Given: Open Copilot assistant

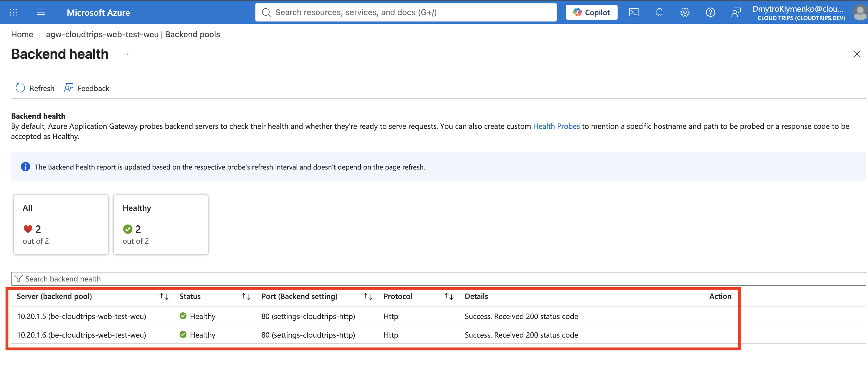Looking at the screenshot, I should pos(591,13).
